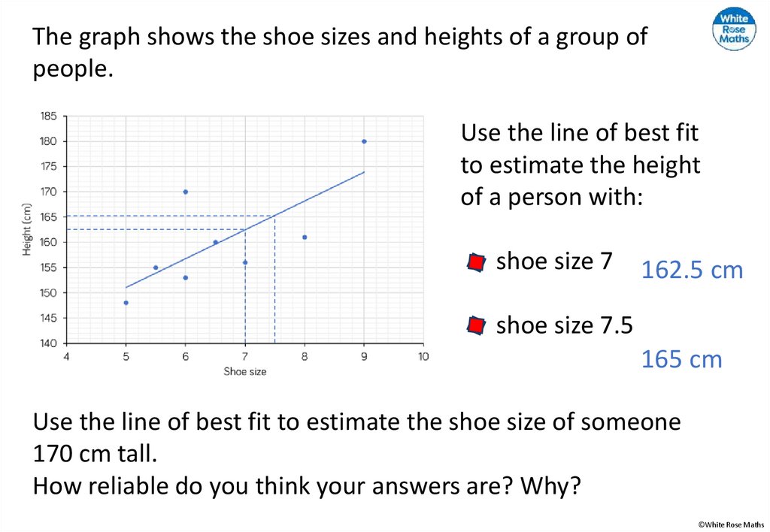This screenshot has width=770, height=532.
Task: Click the red bullet beside shoe size 7.5
Action: click(475, 325)
